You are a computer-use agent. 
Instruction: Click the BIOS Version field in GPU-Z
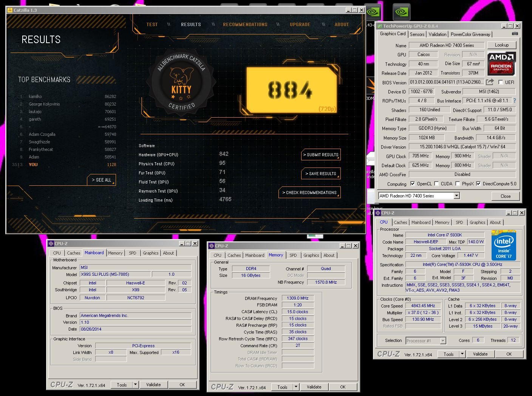tap(446, 82)
